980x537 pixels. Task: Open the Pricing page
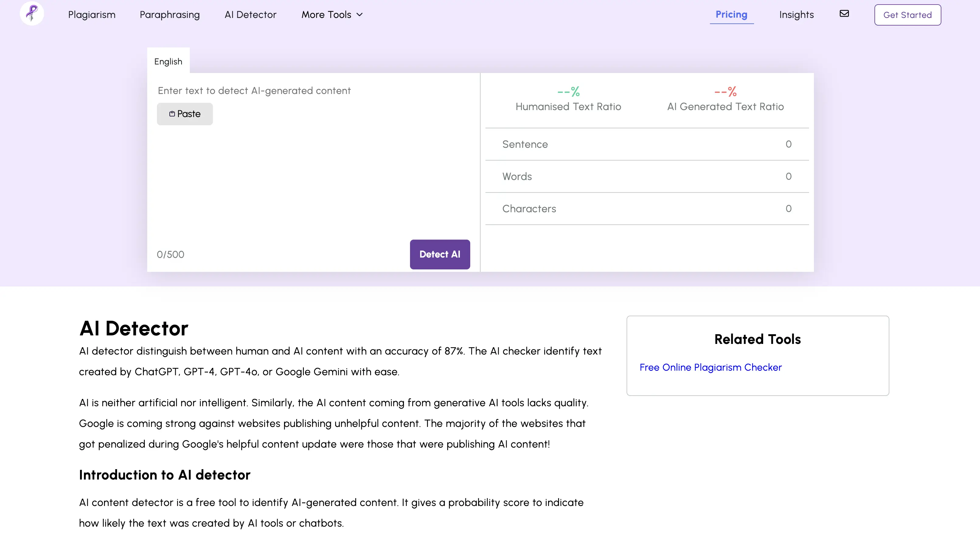[731, 15]
